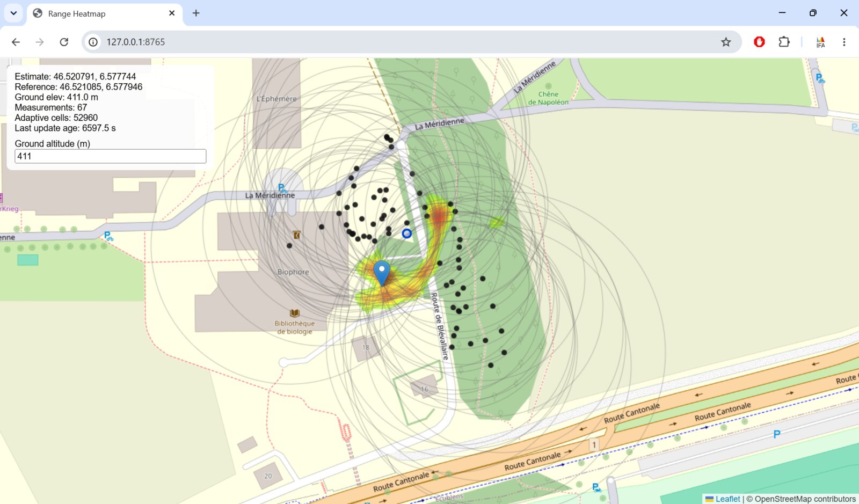Click the Bibliothèque de biologie library icon
This screenshot has height=504, width=859.
pyautogui.click(x=294, y=313)
